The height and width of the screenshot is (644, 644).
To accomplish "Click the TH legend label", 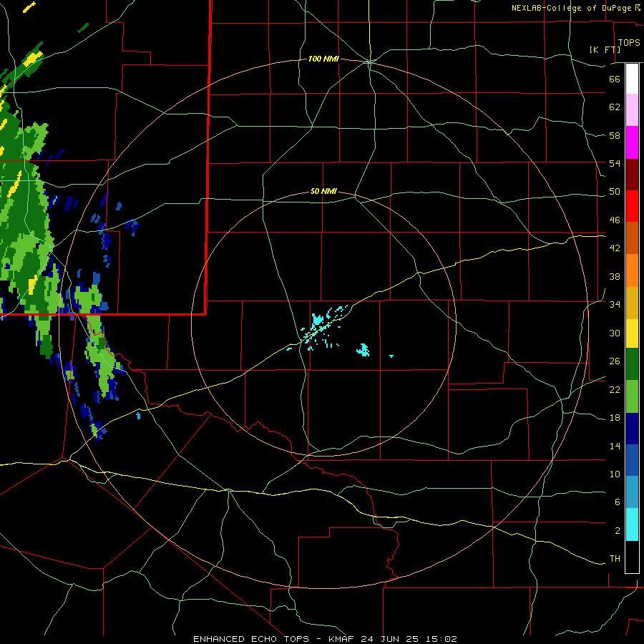I will pos(615,559).
